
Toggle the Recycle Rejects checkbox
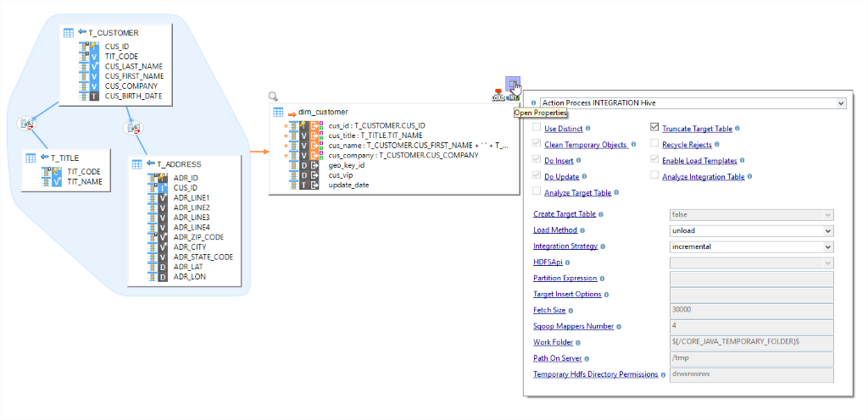click(654, 144)
